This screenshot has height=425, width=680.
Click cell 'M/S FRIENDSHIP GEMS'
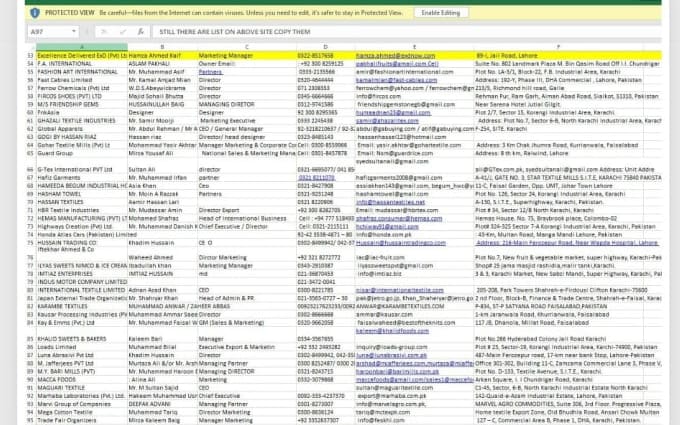pos(68,105)
